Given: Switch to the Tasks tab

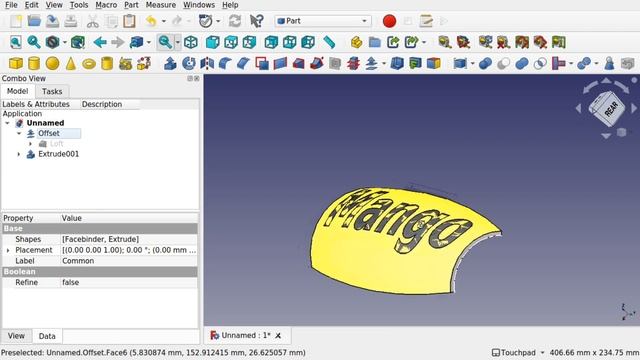Looking at the screenshot, I should coord(52,91).
